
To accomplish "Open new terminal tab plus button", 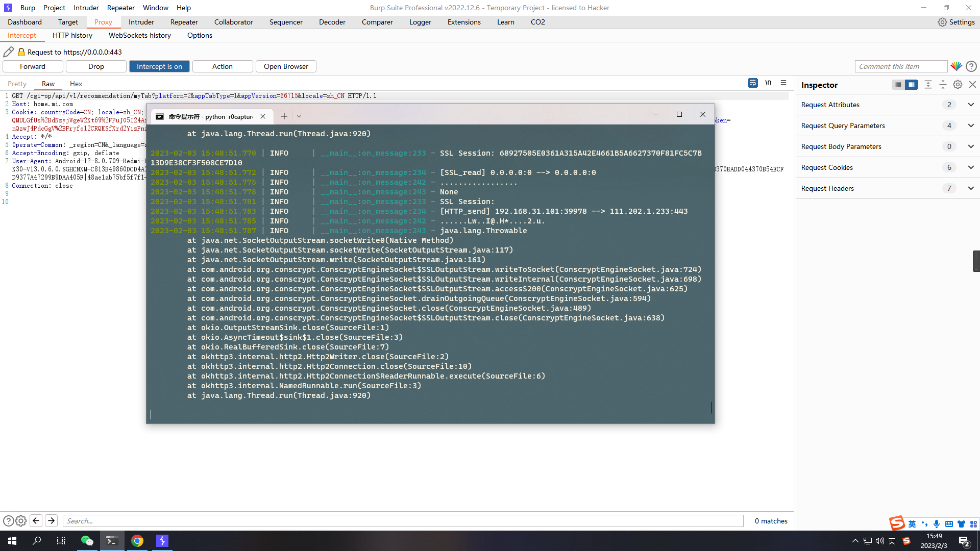I will pos(284,116).
